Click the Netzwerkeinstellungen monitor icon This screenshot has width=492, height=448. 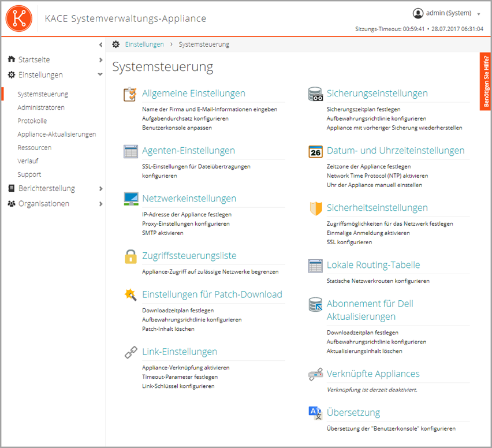pos(131,199)
